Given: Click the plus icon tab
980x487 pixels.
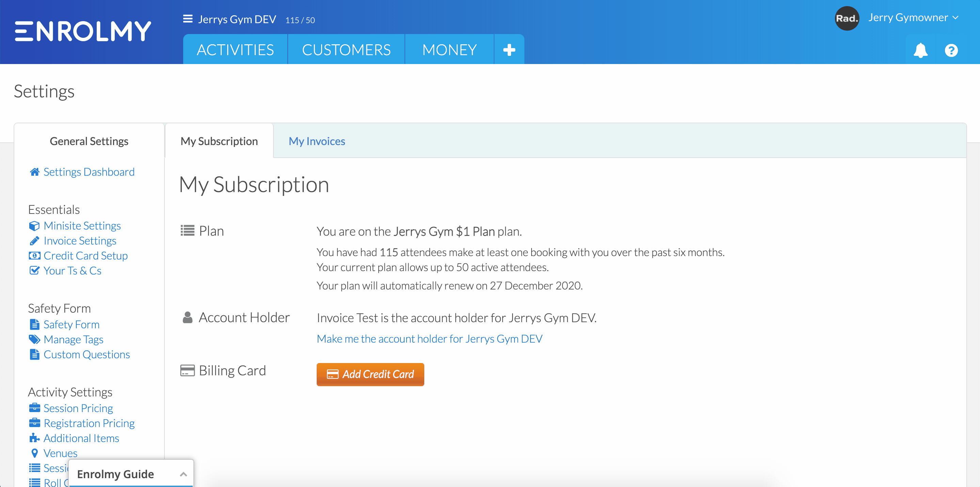Looking at the screenshot, I should pyautogui.click(x=509, y=49).
